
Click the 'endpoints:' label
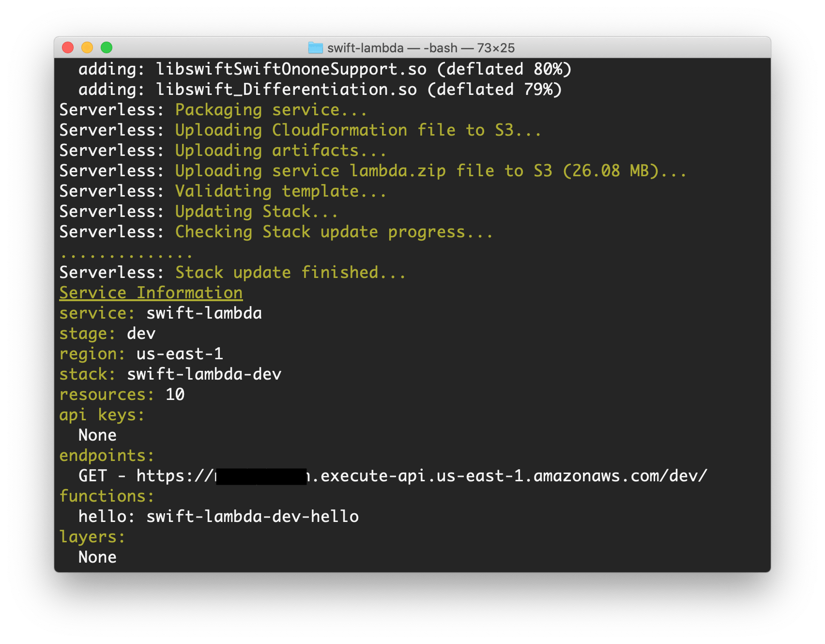pyautogui.click(x=107, y=456)
